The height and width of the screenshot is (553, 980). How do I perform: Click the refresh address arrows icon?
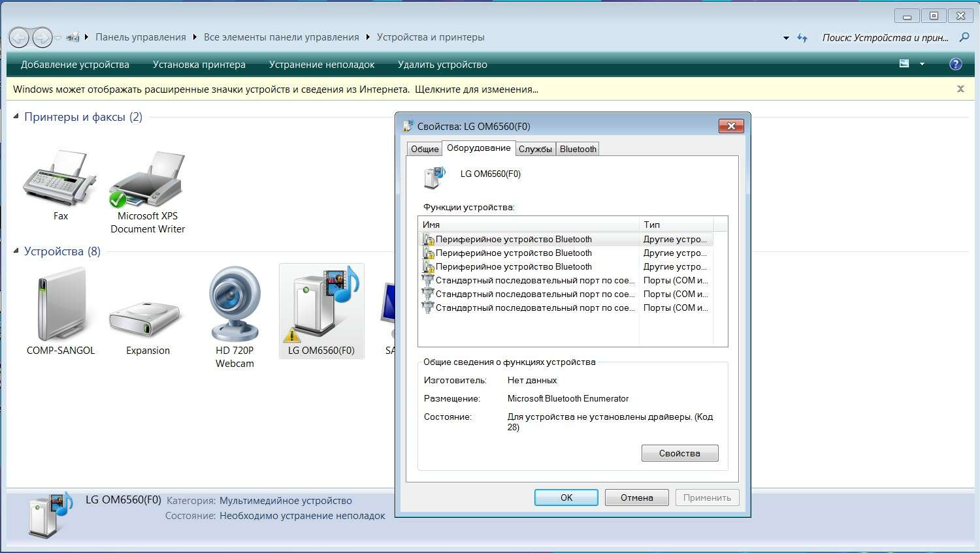(802, 38)
